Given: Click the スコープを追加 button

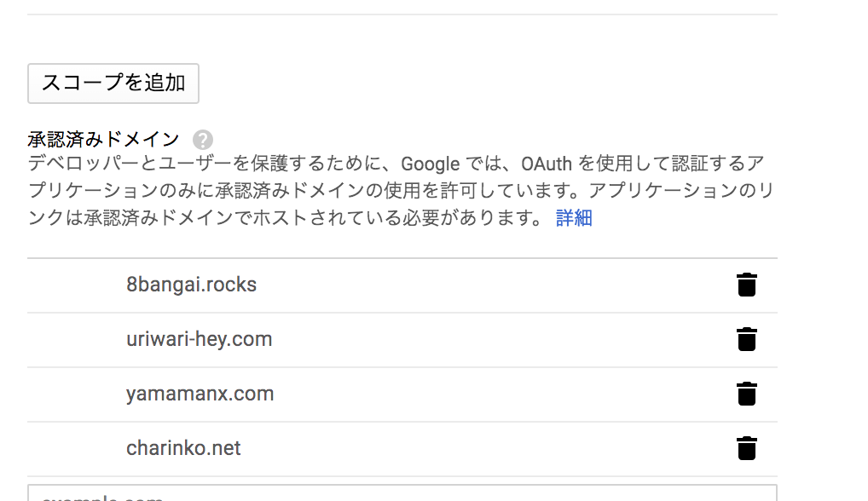Looking at the screenshot, I should [x=113, y=83].
